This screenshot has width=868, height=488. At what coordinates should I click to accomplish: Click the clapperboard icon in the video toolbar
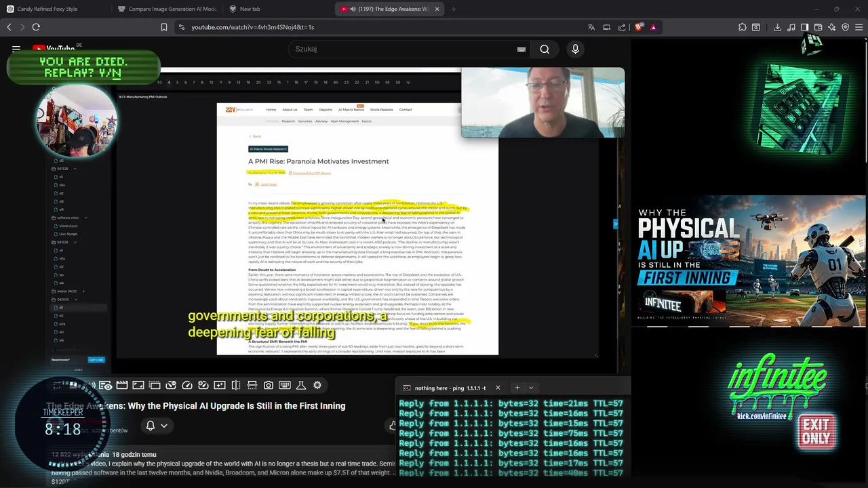point(122,385)
